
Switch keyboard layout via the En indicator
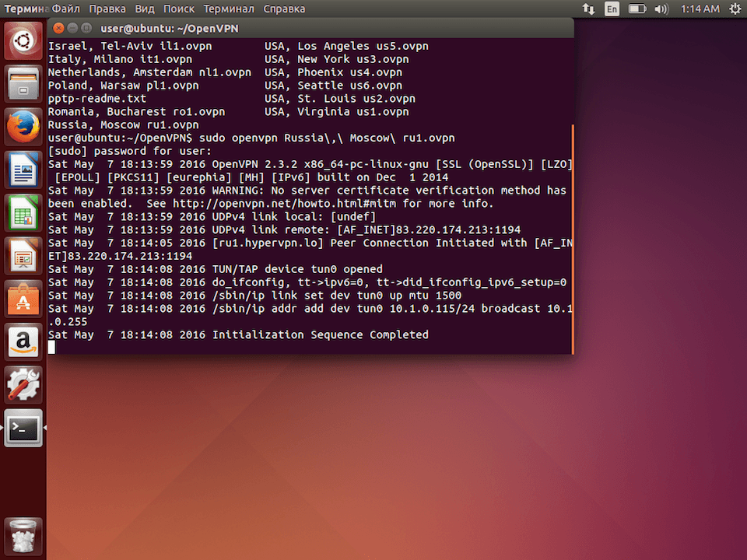(612, 9)
